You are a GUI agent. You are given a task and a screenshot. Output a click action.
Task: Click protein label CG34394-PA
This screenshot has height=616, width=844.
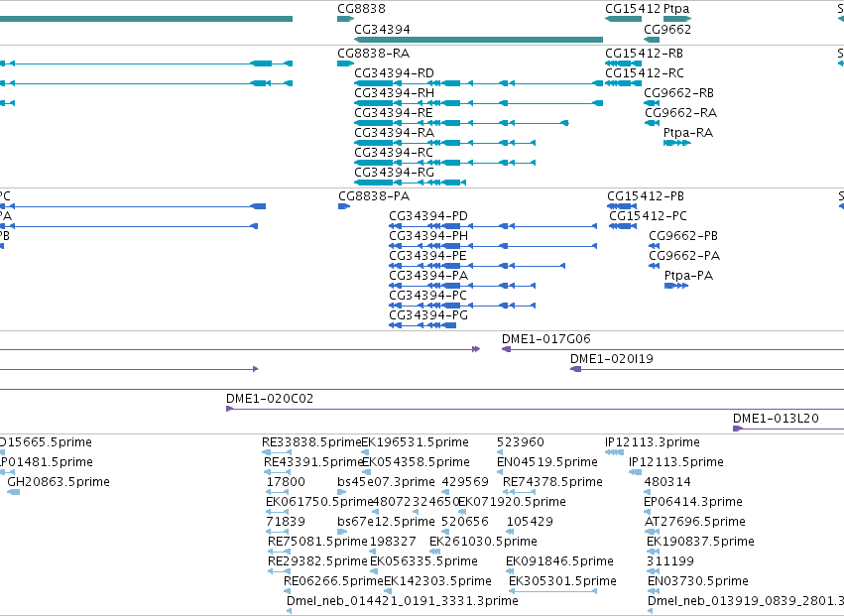427,276
